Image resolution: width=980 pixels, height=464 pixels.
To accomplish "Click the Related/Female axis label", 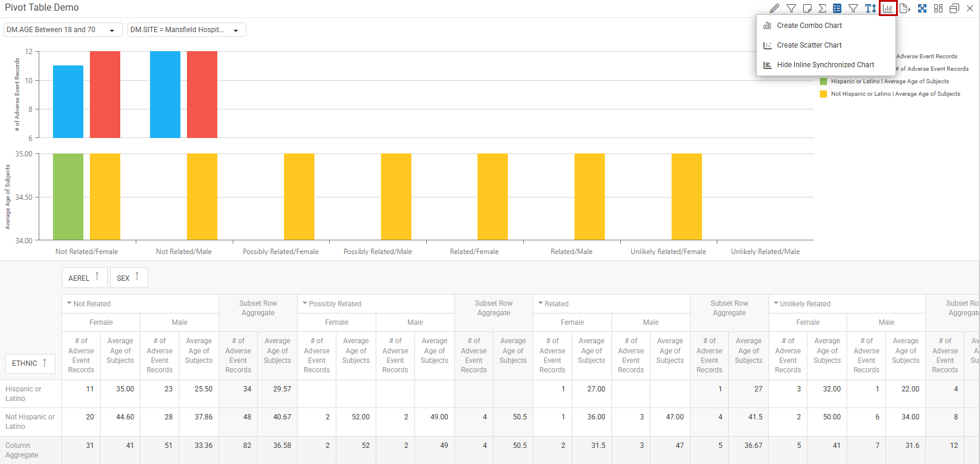I will point(475,252).
